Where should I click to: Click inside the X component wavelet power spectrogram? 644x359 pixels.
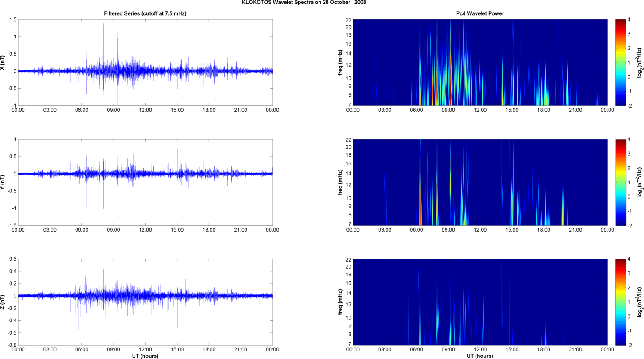[x=480, y=62]
